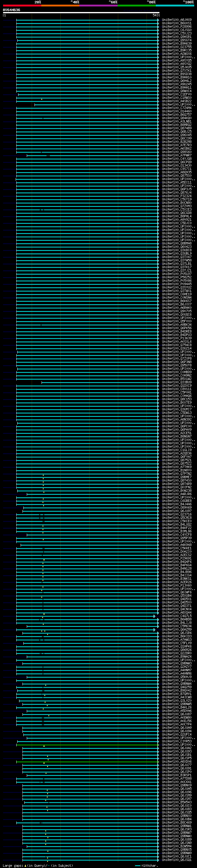The height and width of the screenshot is (868, 197).
Task: Select hit UniRef100_P13639
Action: point(177,338)
